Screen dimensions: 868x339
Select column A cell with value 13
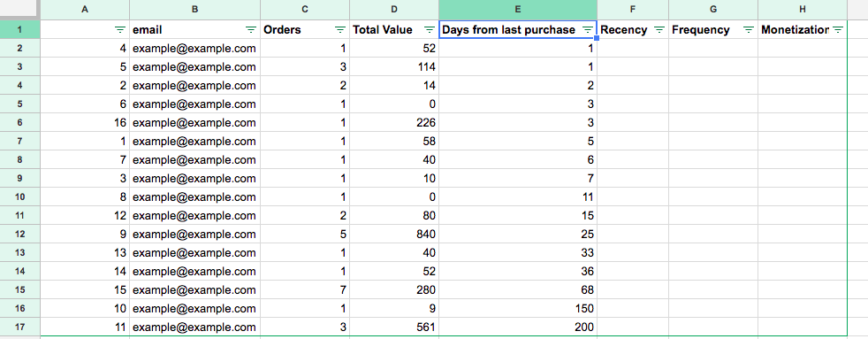[85, 252]
